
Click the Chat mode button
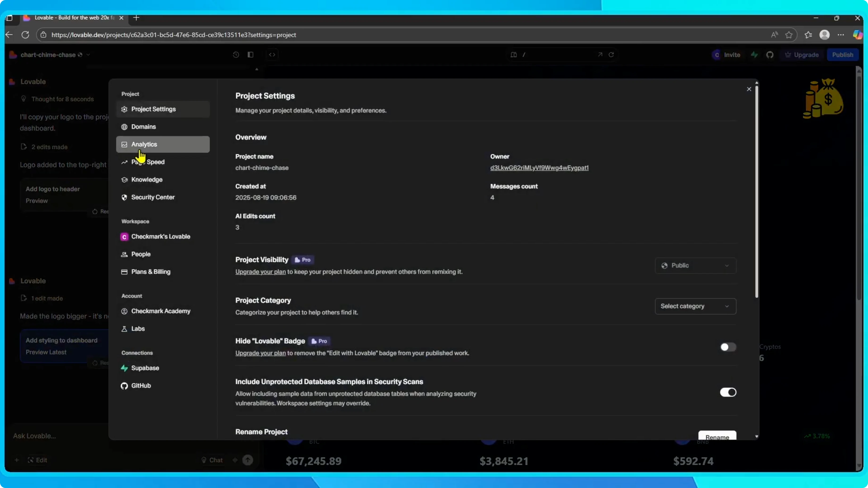[x=212, y=460]
